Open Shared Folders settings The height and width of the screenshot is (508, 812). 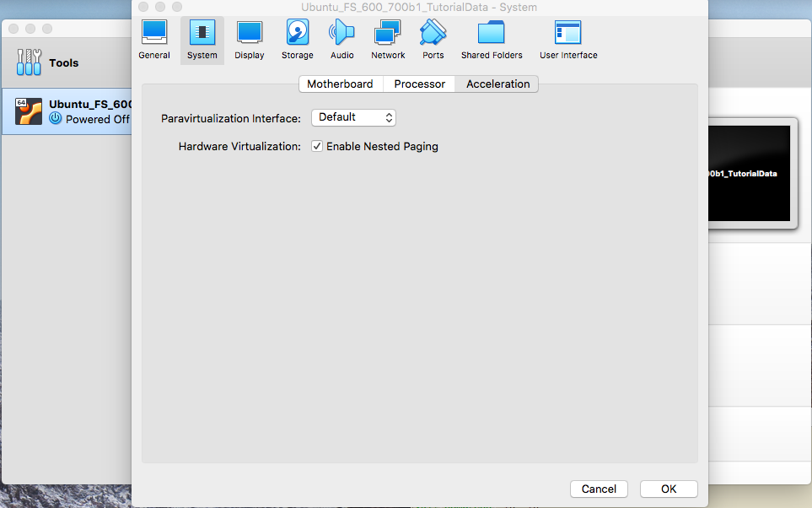click(492, 40)
